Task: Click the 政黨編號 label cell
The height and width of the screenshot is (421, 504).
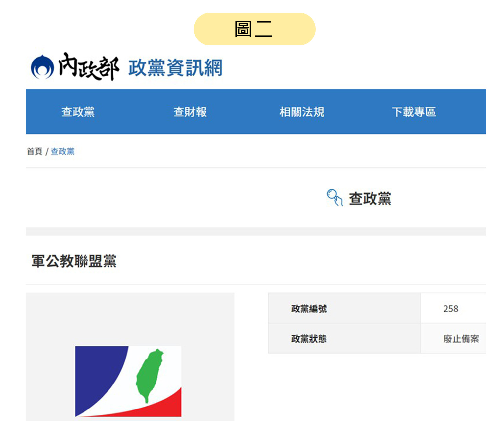Action: 344,308
